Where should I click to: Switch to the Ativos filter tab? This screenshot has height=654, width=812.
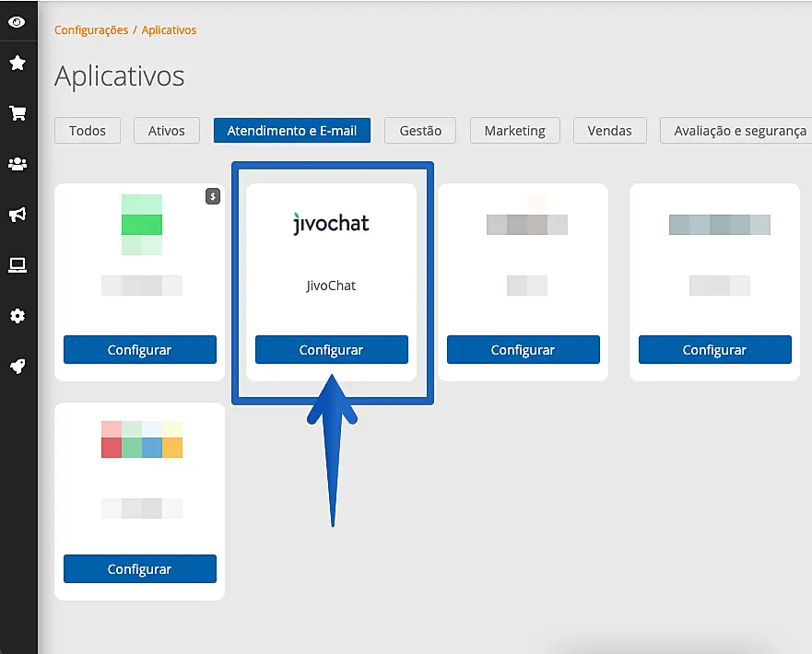coord(166,131)
